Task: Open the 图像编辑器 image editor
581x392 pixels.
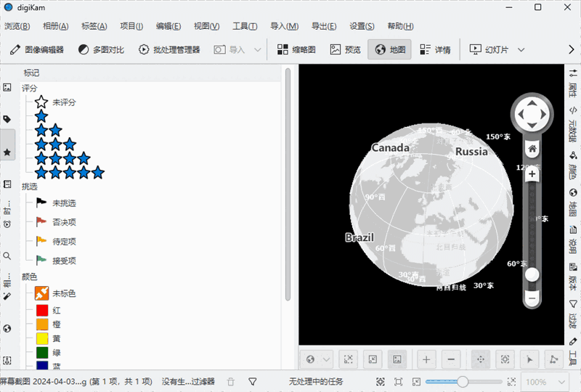Action: 36,50
